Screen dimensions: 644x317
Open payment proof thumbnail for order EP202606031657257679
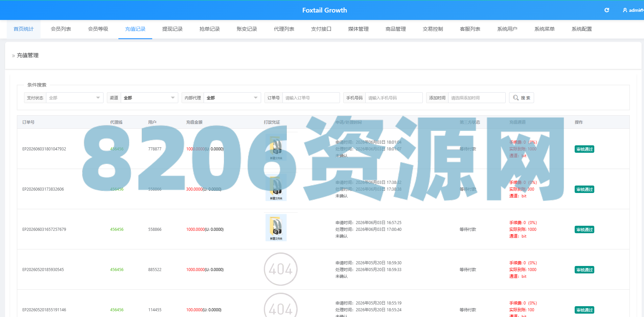(x=276, y=227)
